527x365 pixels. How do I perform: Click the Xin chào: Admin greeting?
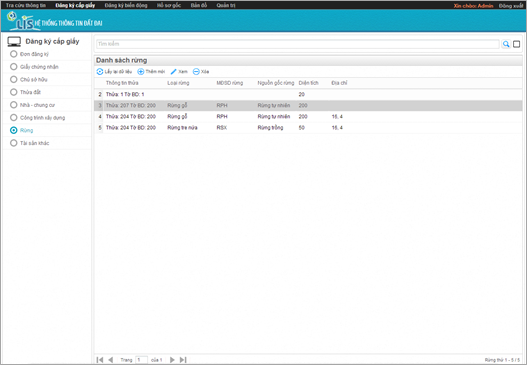[473, 6]
